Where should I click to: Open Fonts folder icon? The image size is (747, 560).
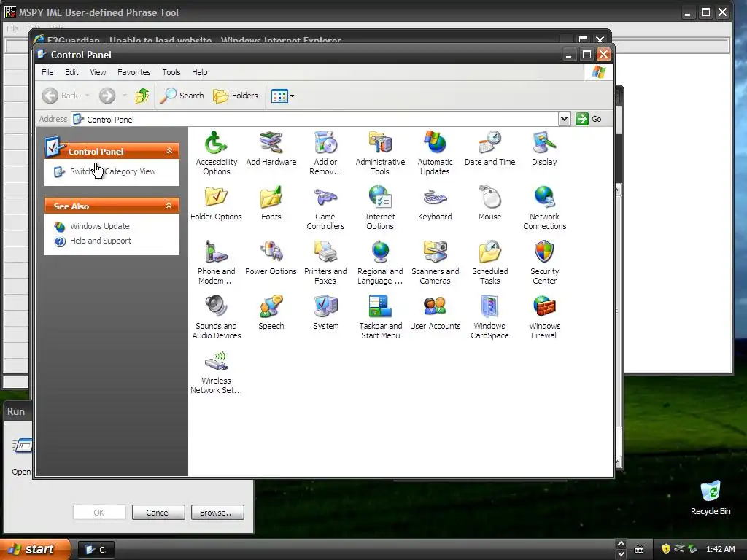coord(271,203)
